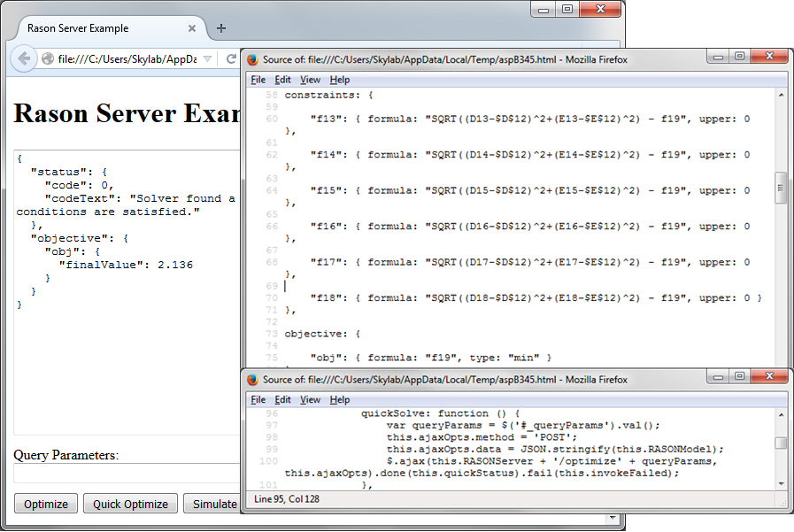Screen dimensions: 794x532
Task: Click the Query Parameters label
Action: coord(66,455)
